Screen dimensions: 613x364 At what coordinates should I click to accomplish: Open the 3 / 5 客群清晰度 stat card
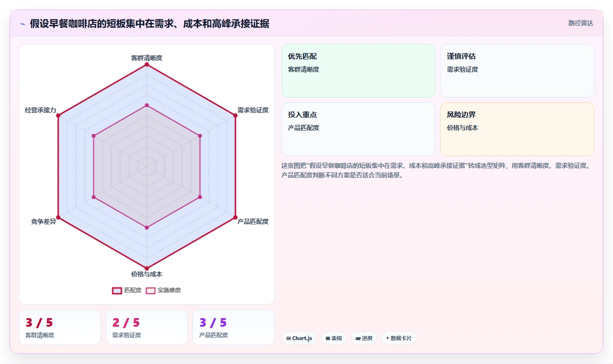60,327
